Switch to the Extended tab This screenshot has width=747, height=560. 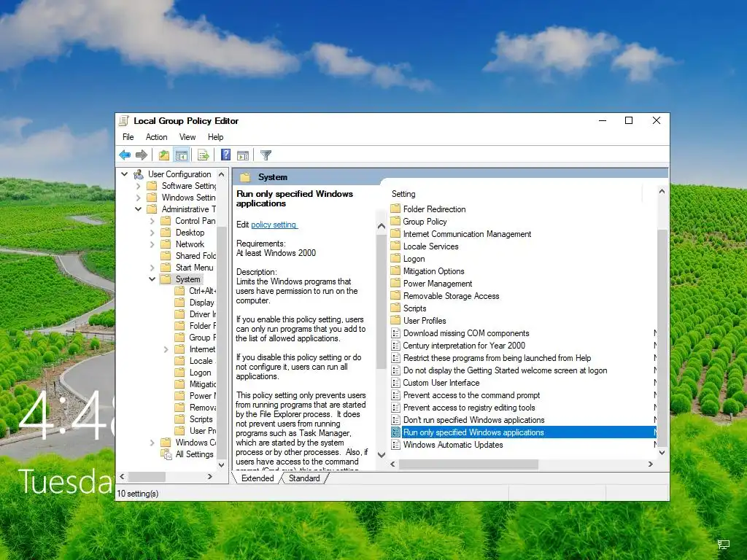(258, 478)
